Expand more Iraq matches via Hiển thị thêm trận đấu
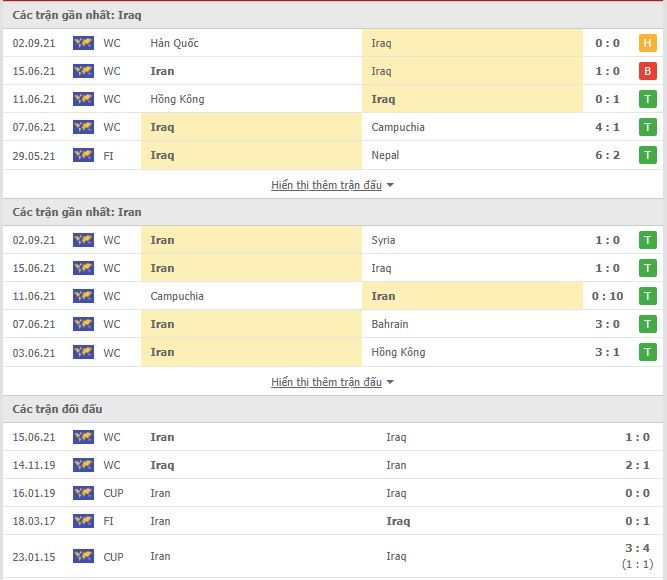This screenshot has width=667, height=580. point(326,185)
